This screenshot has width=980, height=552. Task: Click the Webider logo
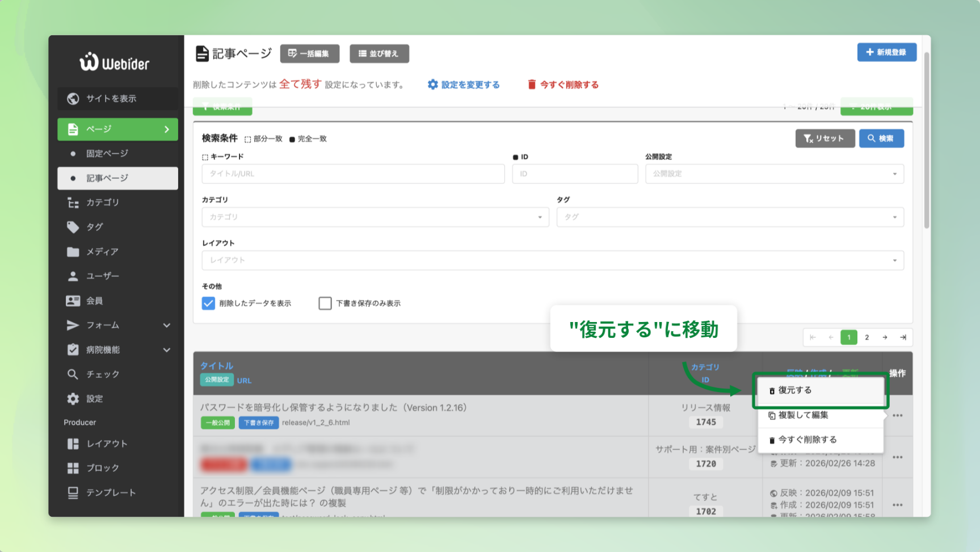[x=114, y=62]
